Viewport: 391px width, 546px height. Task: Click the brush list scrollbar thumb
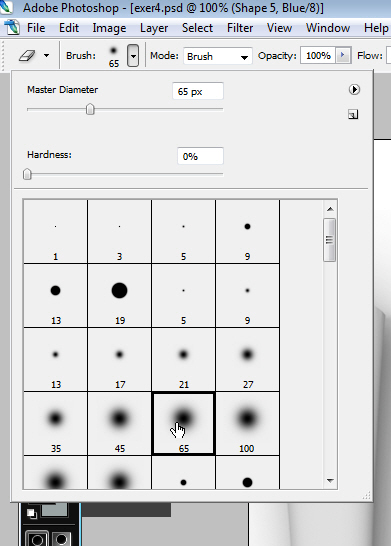click(x=330, y=240)
